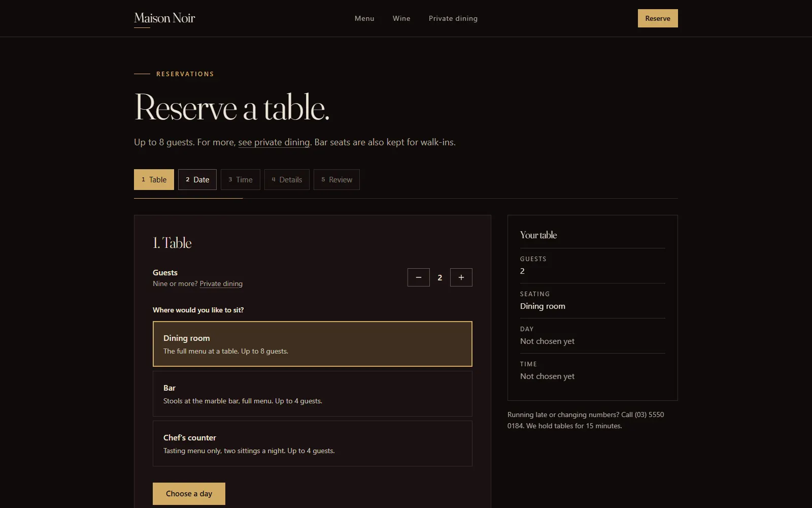The image size is (812, 508).
Task: Click the RESERVATIONS eyebrow label
Action: click(185, 74)
